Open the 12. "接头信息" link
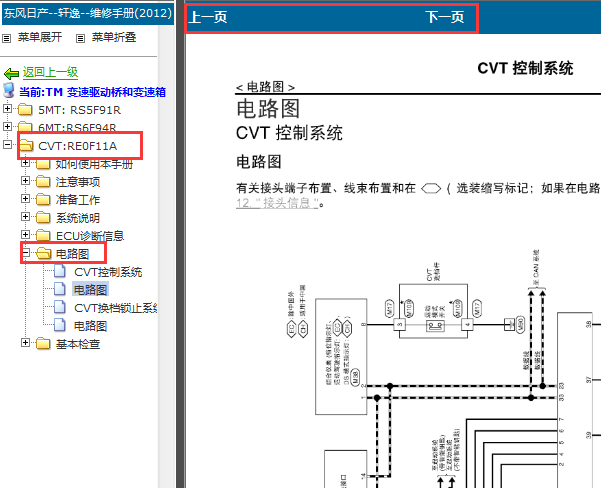Image resolution: width=601 pixels, height=488 pixels. click(277, 203)
